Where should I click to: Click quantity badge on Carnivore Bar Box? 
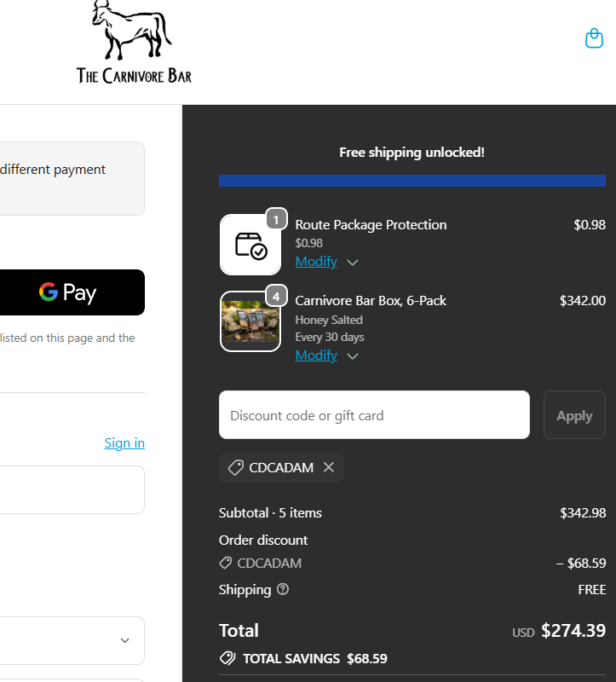[276, 296]
